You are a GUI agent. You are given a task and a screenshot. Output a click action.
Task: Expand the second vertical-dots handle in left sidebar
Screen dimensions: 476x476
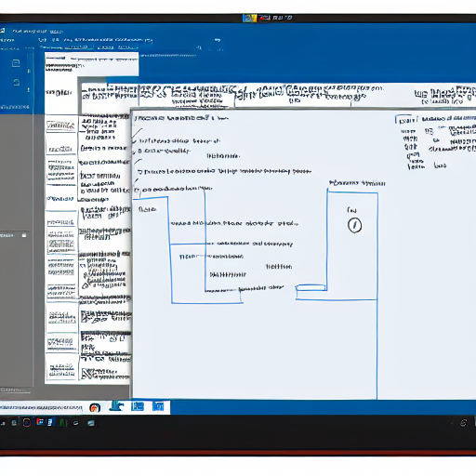click(29, 90)
